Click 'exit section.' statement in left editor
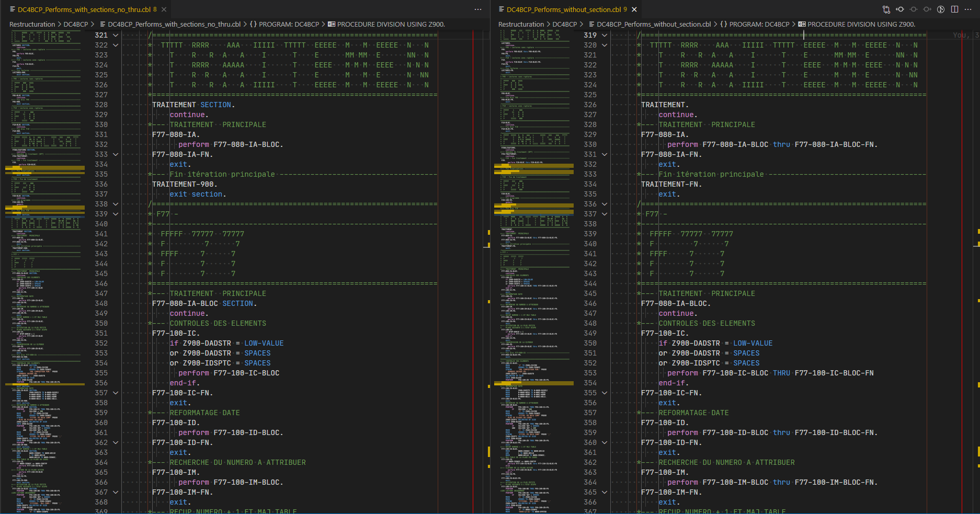Image resolution: width=980 pixels, height=514 pixels. (x=198, y=194)
